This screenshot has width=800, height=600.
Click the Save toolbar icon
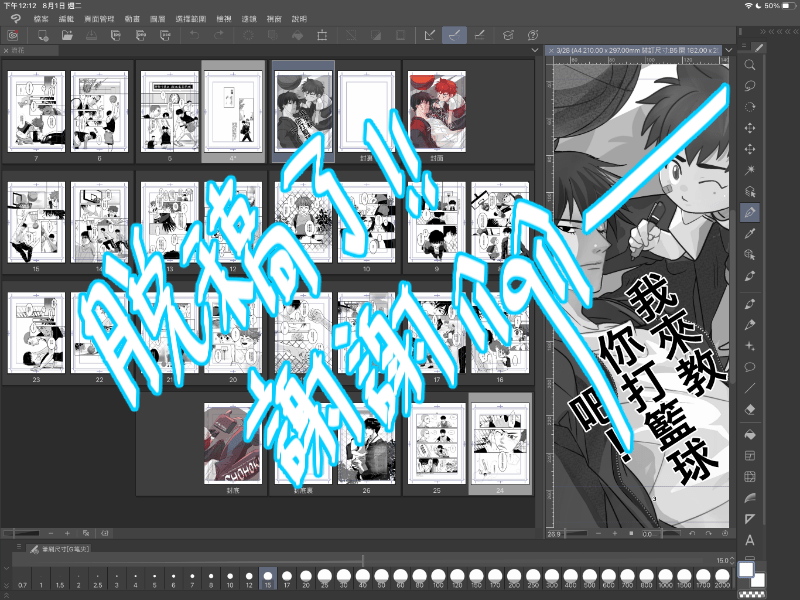[x=91, y=35]
